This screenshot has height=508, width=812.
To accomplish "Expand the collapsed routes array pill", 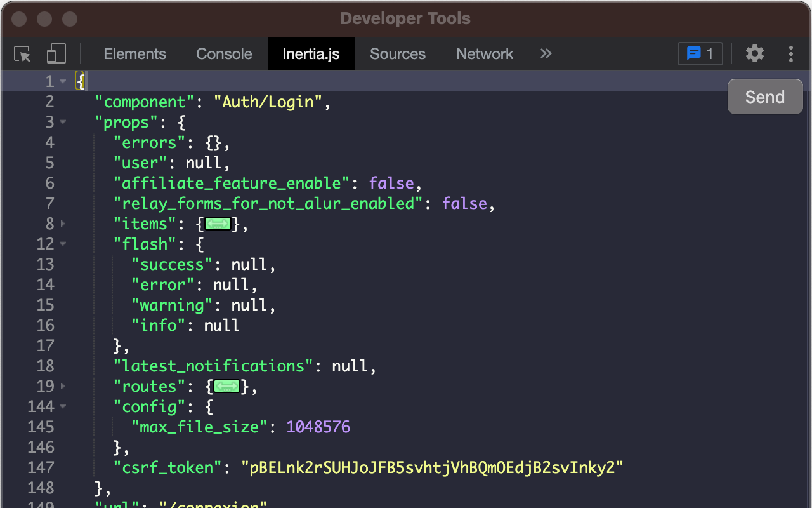I will (226, 386).
